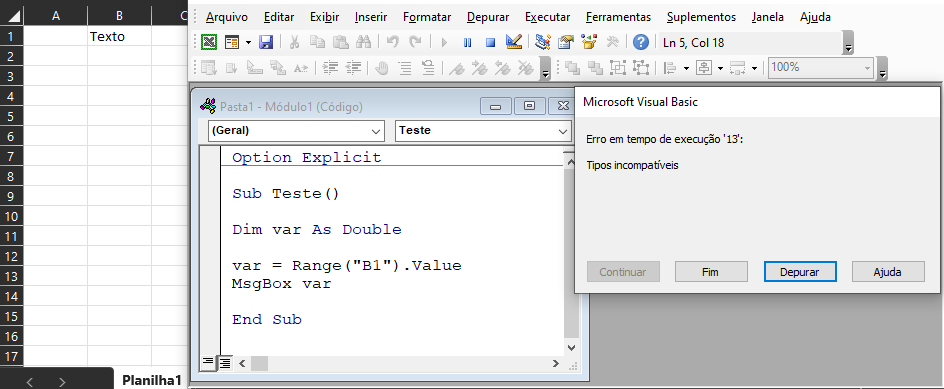The image size is (944, 389).
Task: Click the Fim button in error dialog
Action: 711,272
